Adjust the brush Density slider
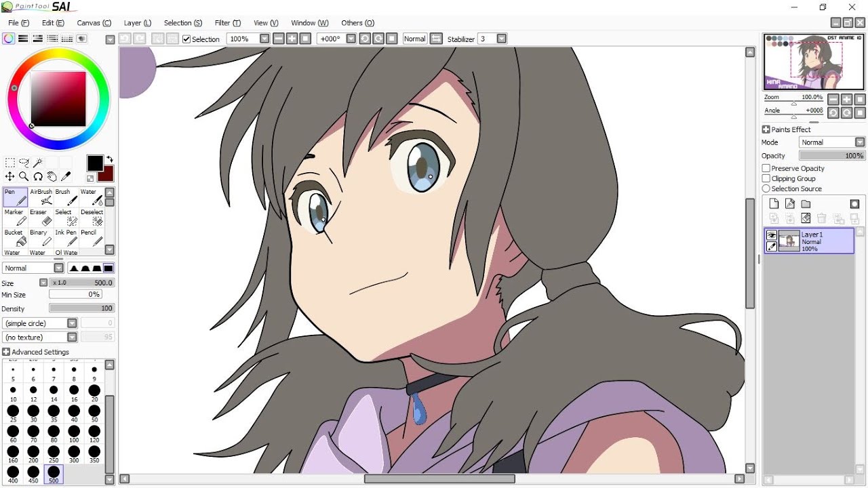The image size is (868, 488). coord(82,308)
